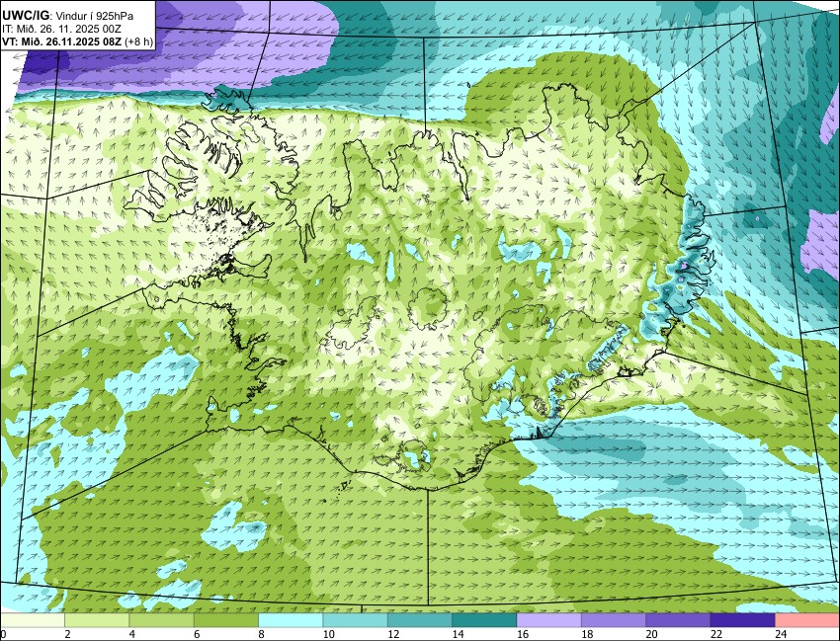Click the 20-22 violet legend swatch

(678, 620)
